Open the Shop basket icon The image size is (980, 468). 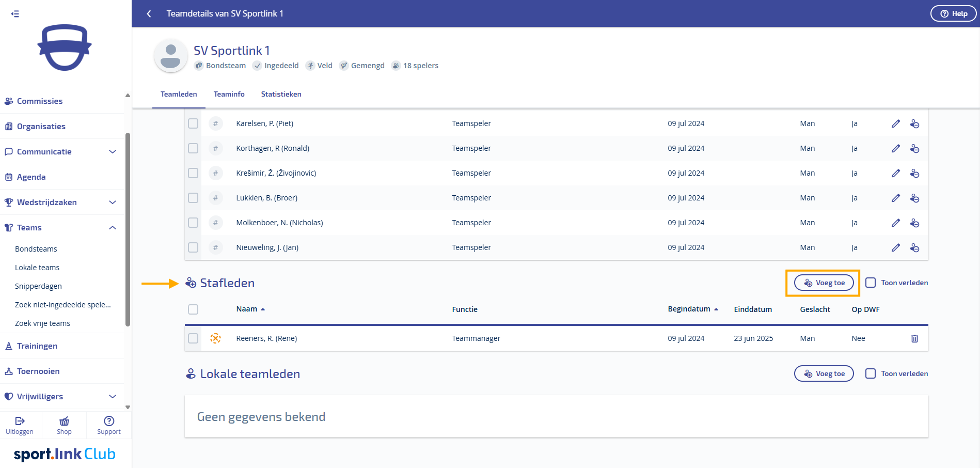tap(64, 421)
